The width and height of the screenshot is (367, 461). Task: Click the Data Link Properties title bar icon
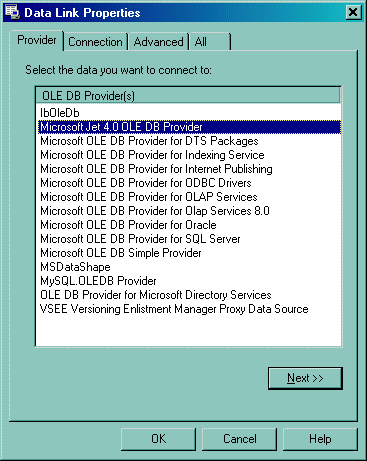(13, 12)
